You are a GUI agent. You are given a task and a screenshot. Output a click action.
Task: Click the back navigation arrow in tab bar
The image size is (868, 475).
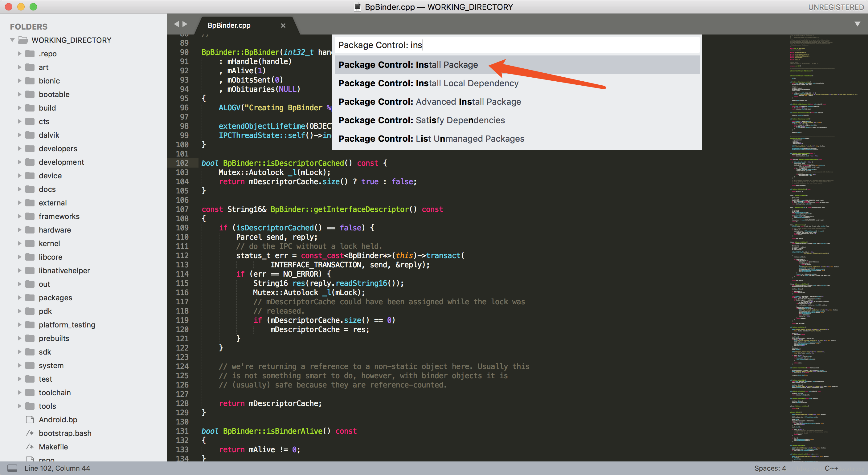click(176, 24)
